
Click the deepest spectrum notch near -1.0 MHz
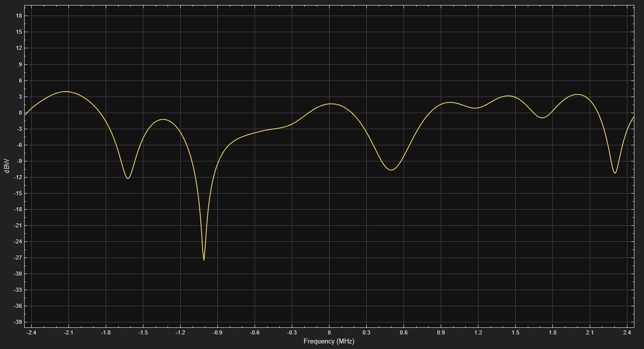tap(204, 259)
